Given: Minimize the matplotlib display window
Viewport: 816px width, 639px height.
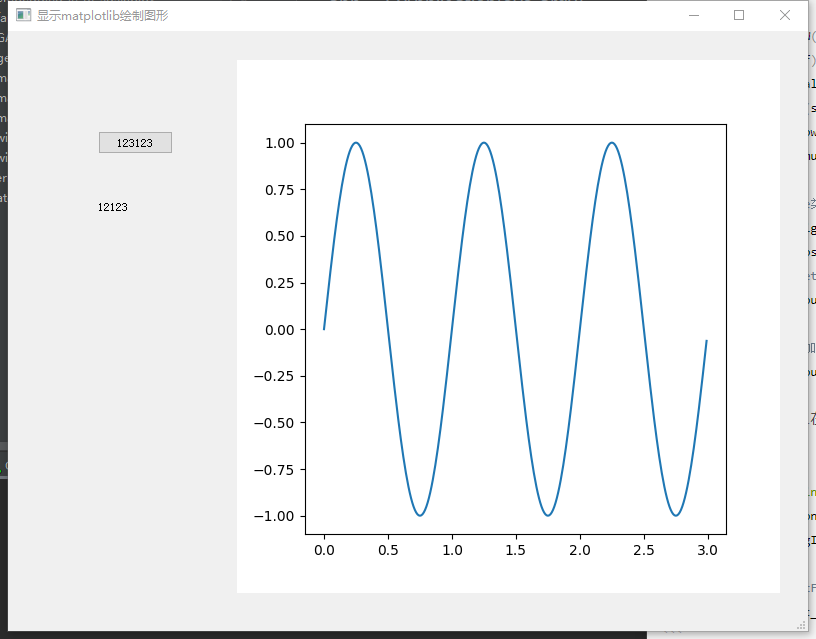Looking at the screenshot, I should (x=694, y=15).
